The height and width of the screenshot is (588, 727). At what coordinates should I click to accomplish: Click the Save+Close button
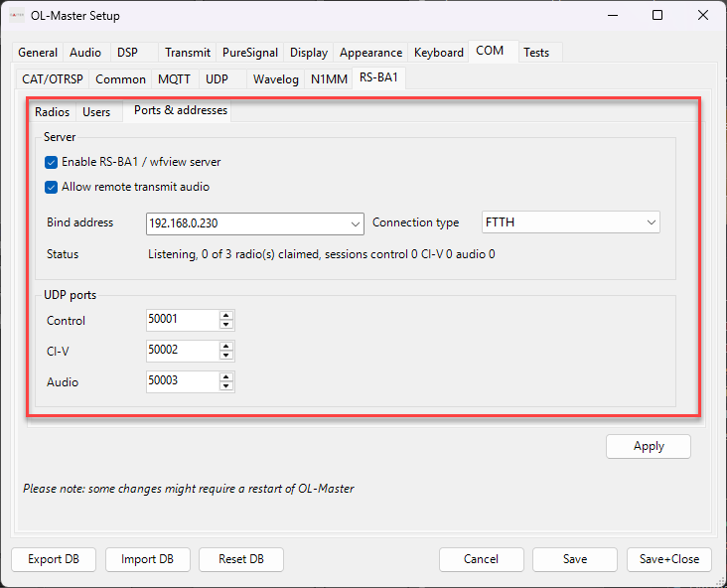pyautogui.click(x=669, y=559)
